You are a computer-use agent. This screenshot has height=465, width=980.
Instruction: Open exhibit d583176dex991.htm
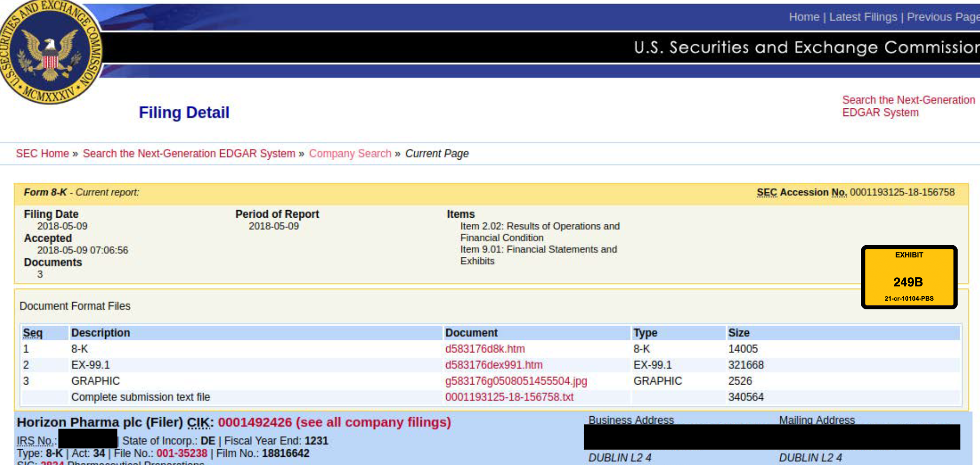point(494,365)
